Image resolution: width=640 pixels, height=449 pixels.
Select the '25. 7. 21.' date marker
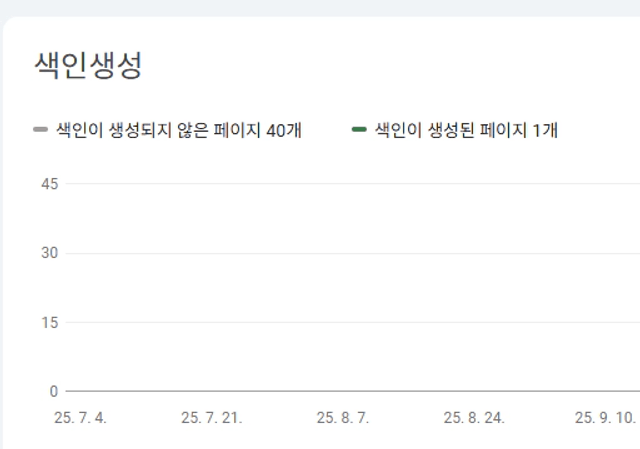211,418
